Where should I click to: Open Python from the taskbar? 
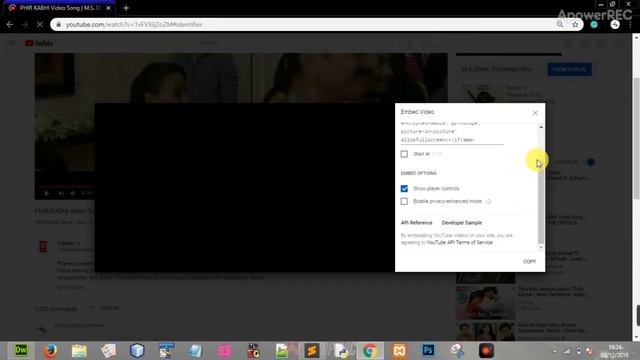pos(340,350)
